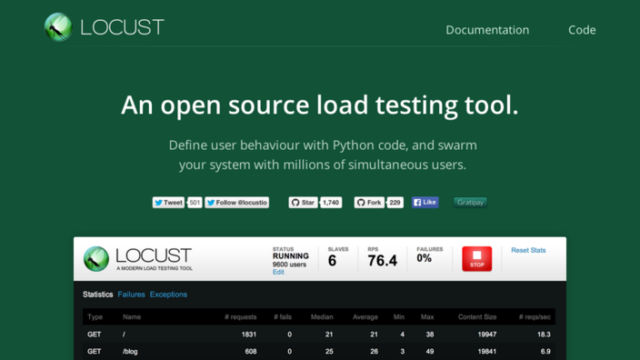Donate via the Gratipay button
The width and height of the screenshot is (640, 360).
click(470, 202)
